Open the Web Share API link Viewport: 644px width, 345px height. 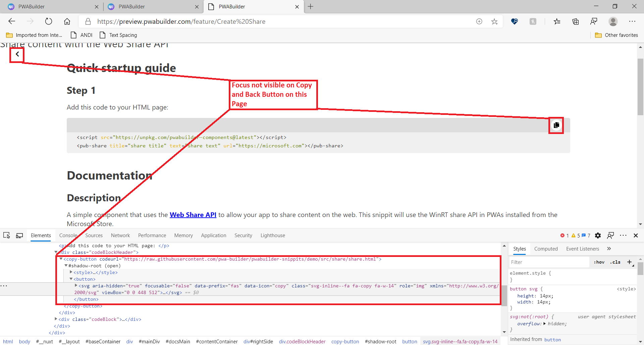click(x=193, y=215)
